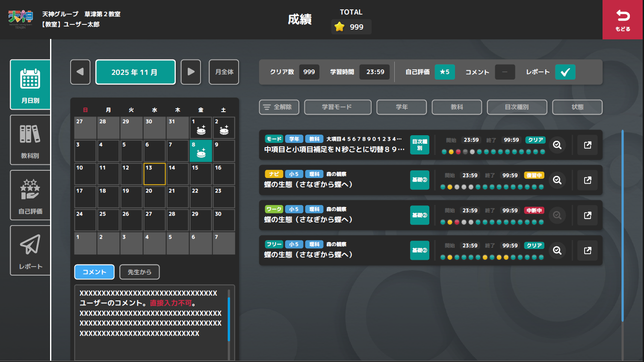The width and height of the screenshot is (644, 362).
Task: Switch to the 先生から tab
Action: click(139, 272)
